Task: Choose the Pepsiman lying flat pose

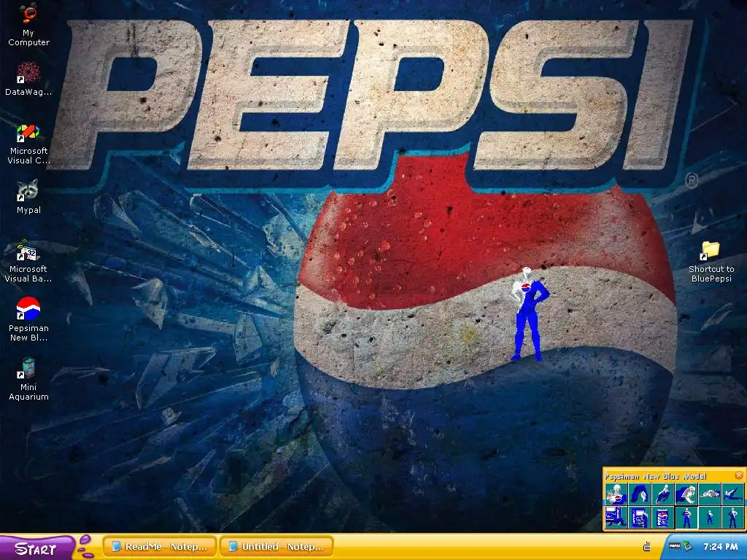Action: [709, 494]
